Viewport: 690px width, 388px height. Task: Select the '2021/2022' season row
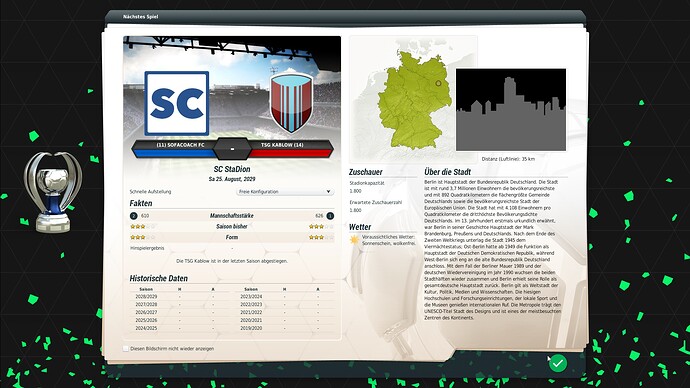click(x=284, y=312)
